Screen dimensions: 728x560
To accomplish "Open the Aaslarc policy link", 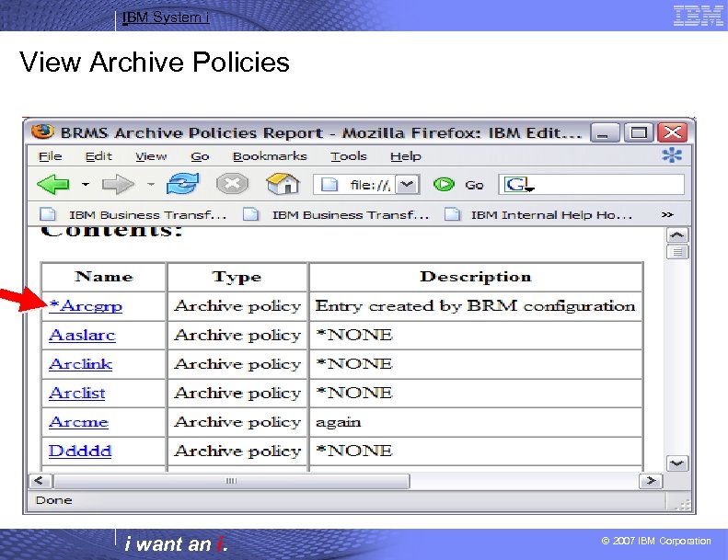I will 82,335.
